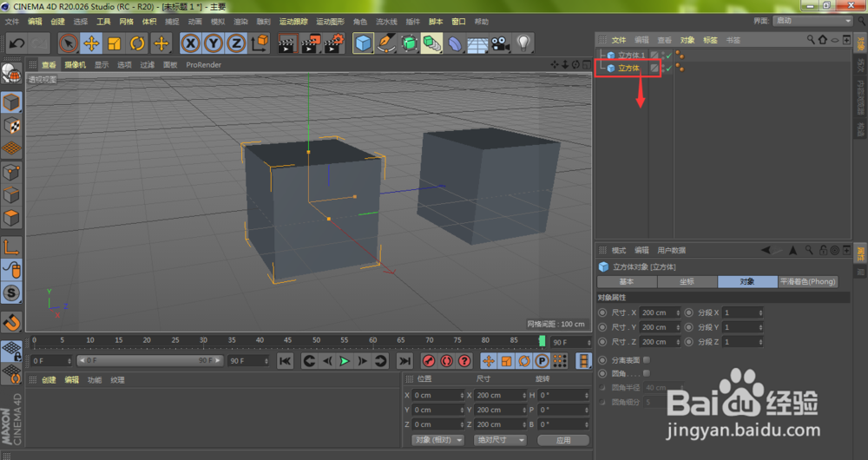Open the 文件 menu in menu bar

click(x=11, y=22)
